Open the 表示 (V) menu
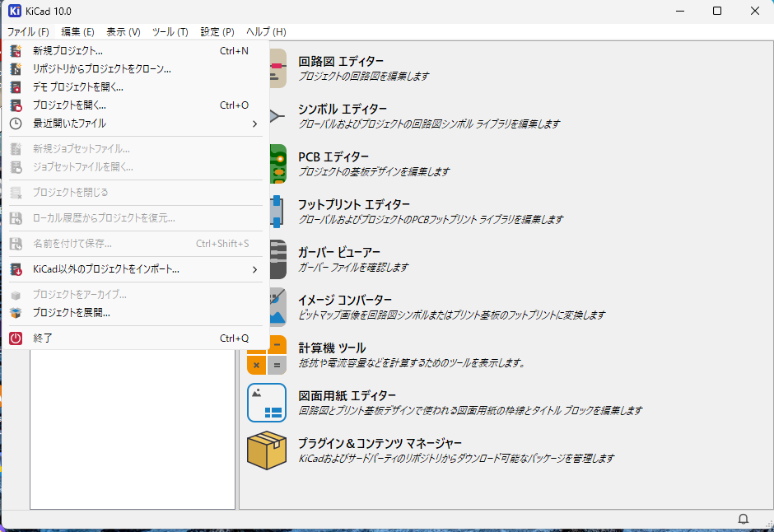This screenshot has width=774, height=532. pyautogui.click(x=124, y=32)
